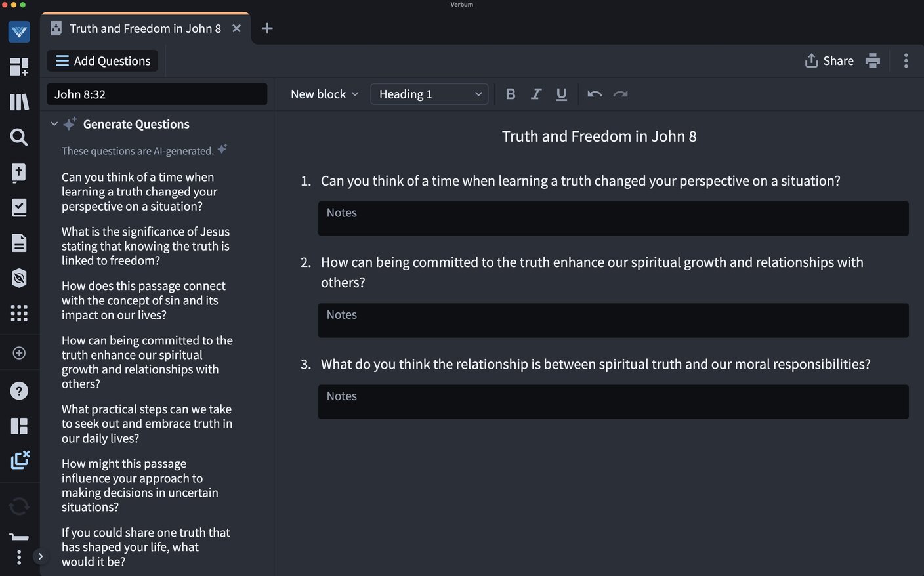Image resolution: width=924 pixels, height=576 pixels.
Task: Open the Search tool in the sidebar
Action: pos(19,137)
